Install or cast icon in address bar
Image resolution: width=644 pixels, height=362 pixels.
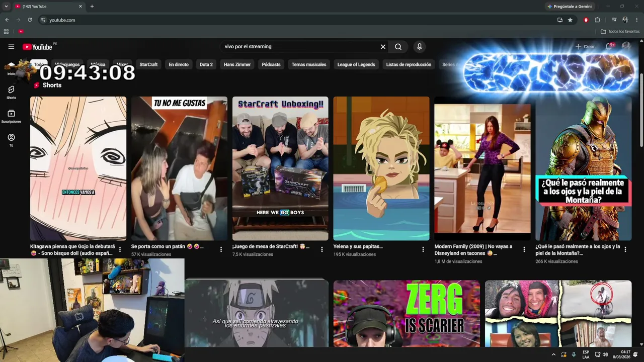(559, 20)
